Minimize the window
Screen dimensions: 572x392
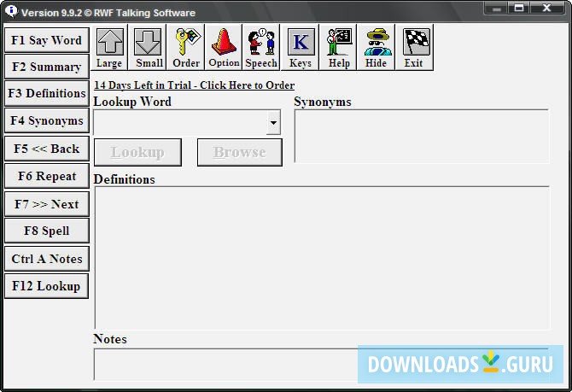(x=496, y=9)
